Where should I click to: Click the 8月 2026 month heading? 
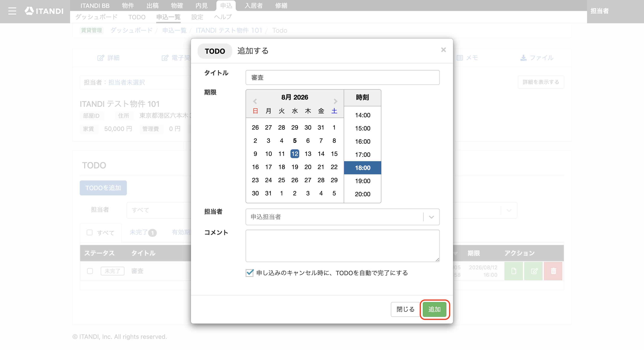click(x=294, y=97)
